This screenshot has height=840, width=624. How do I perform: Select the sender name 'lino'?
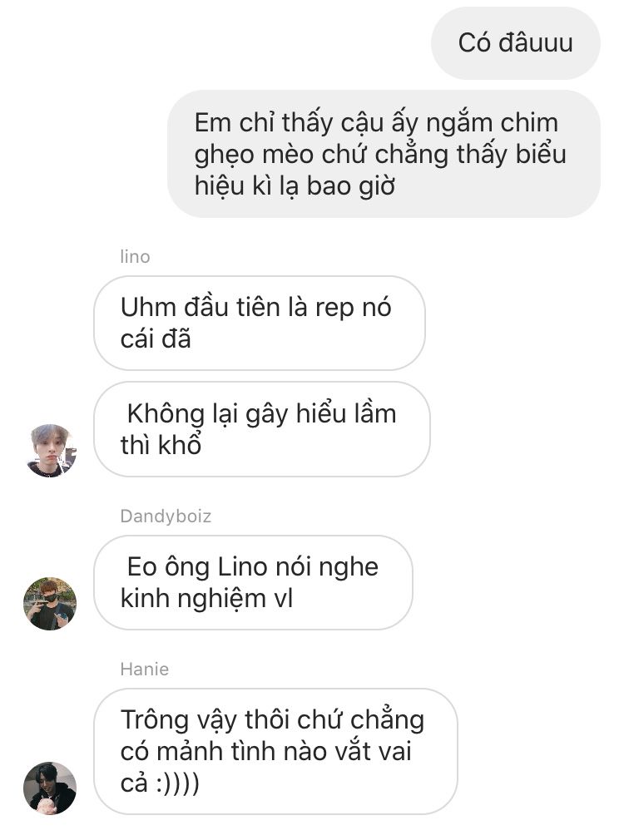click(135, 257)
